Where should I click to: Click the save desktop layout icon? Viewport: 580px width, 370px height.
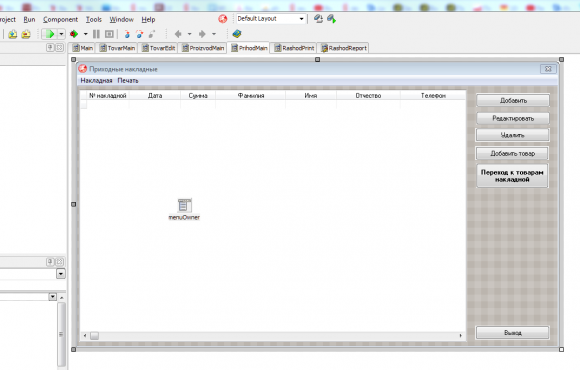click(318, 18)
